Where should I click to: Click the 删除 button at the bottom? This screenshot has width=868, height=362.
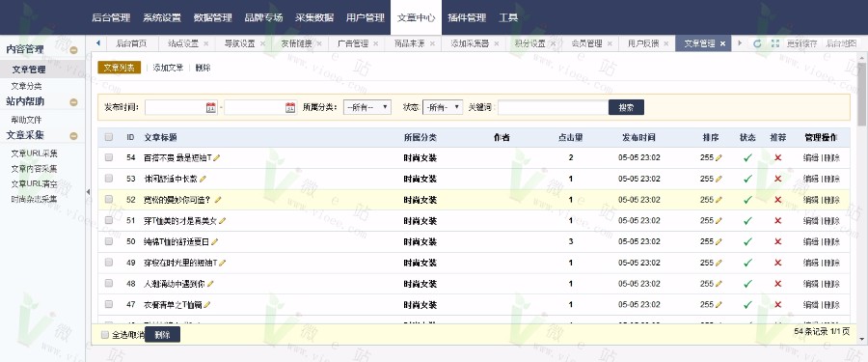pyautogui.click(x=162, y=335)
